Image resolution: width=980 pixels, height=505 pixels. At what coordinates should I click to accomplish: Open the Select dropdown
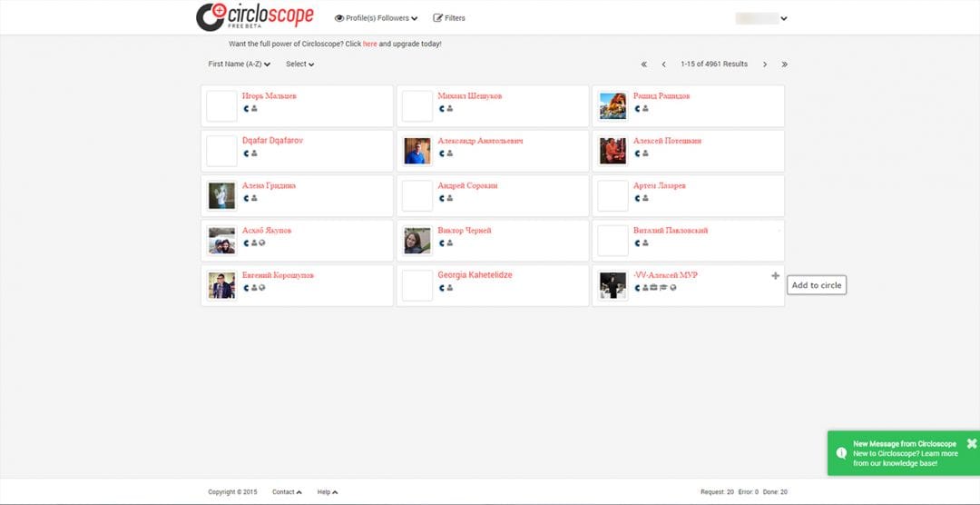point(300,64)
